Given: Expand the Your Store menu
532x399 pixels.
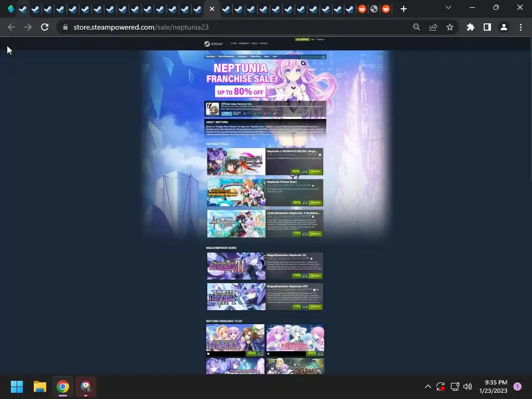Looking at the screenshot, I should coord(210,56).
